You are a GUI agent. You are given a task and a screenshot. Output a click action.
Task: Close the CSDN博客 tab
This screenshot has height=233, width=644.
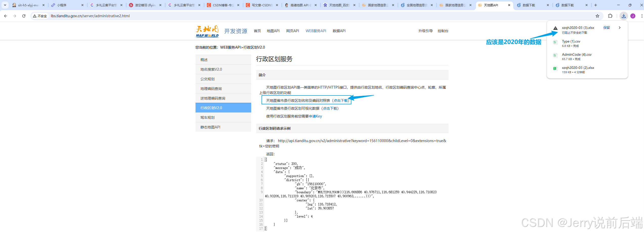tap(238, 5)
